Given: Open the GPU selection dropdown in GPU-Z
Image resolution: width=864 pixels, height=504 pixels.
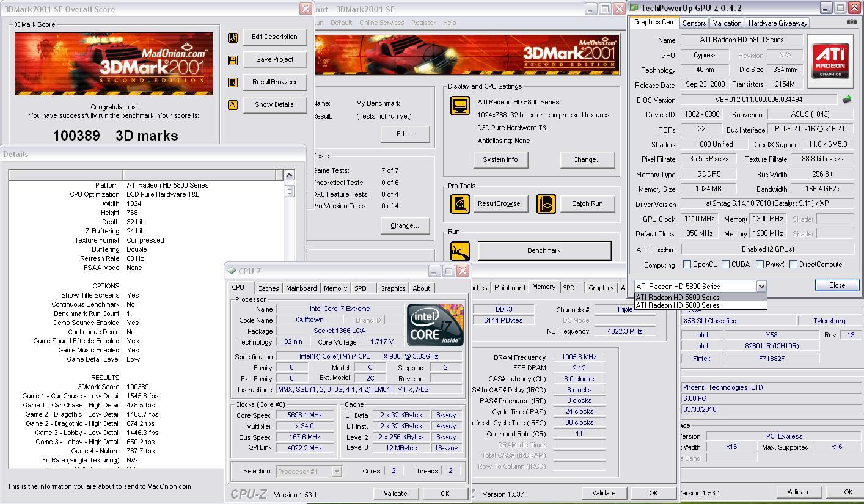Looking at the screenshot, I should 761,286.
